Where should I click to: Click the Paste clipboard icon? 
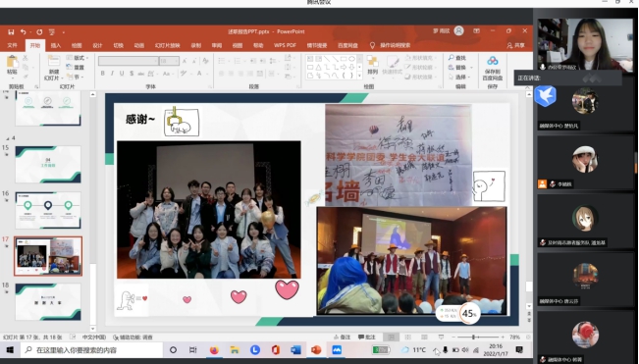point(12,62)
